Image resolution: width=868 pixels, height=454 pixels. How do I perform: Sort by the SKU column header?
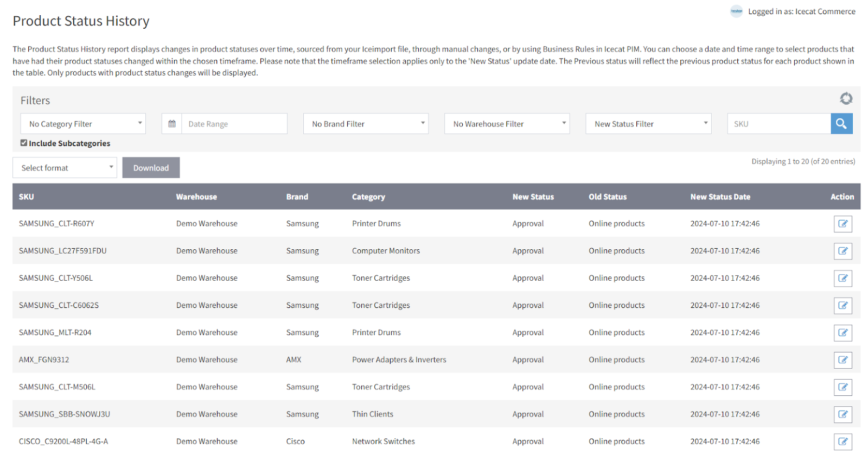point(26,197)
